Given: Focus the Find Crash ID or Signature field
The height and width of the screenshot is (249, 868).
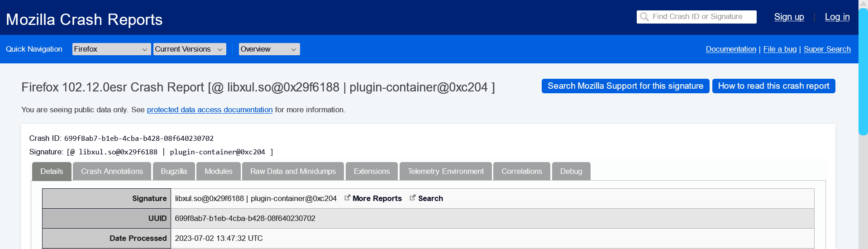Looking at the screenshot, I should (x=701, y=17).
